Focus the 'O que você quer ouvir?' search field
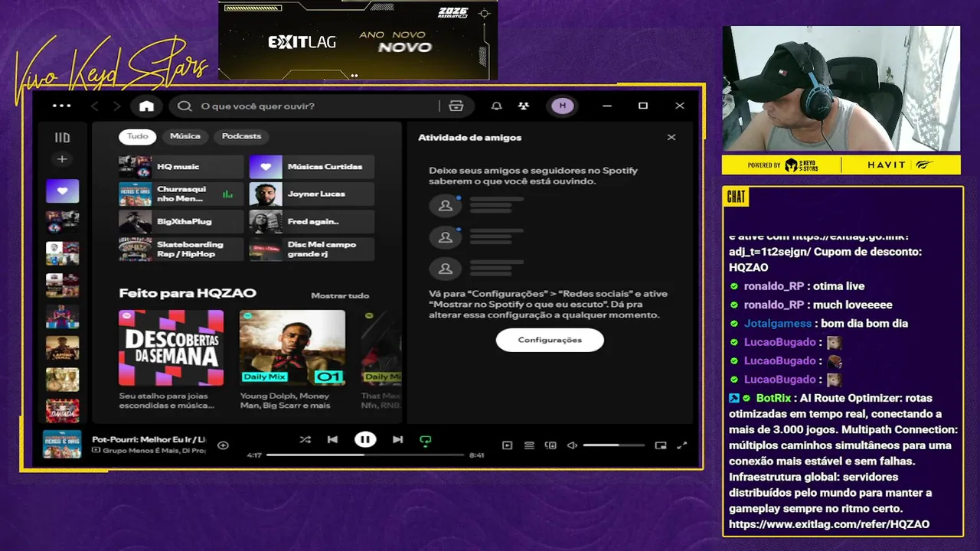Image resolution: width=980 pixels, height=551 pixels. (306, 106)
